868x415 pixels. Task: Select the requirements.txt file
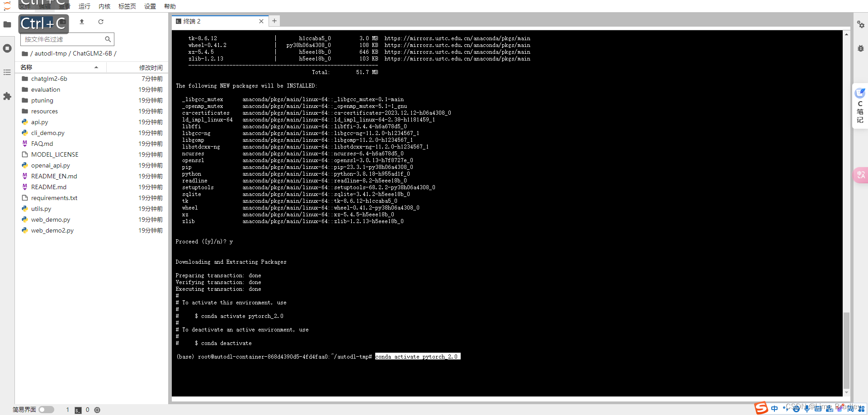[x=92, y=198]
